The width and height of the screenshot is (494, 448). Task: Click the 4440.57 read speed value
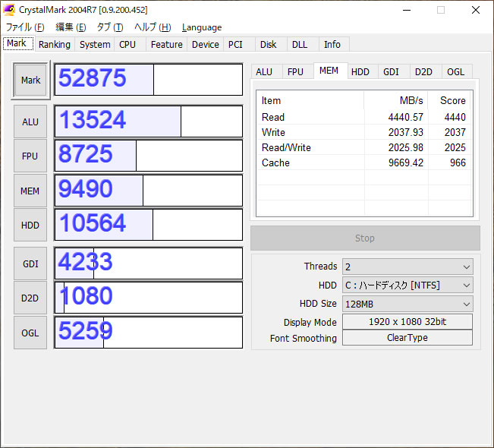406,117
